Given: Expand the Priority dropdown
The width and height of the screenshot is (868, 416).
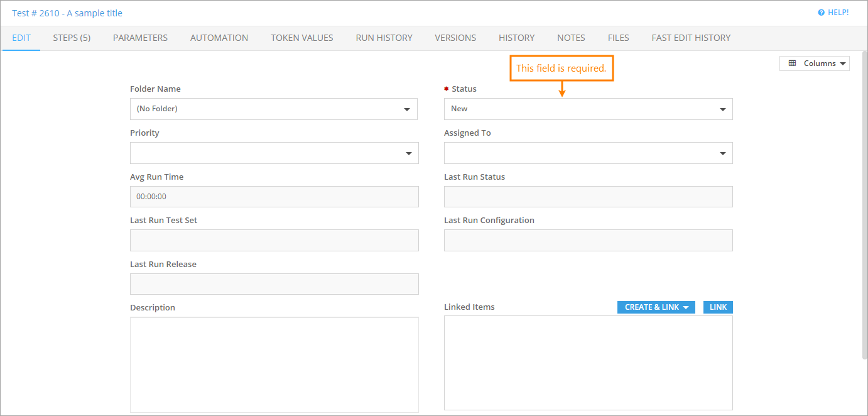Looking at the screenshot, I should point(274,153).
